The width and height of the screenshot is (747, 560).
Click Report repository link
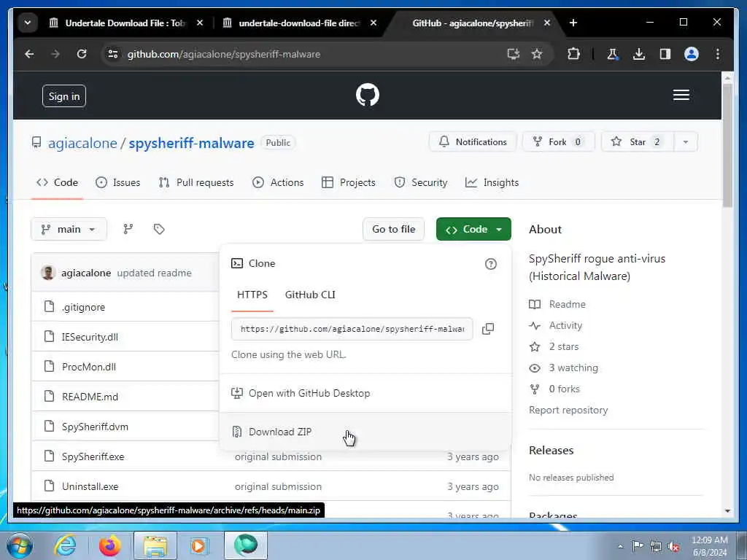(568, 410)
